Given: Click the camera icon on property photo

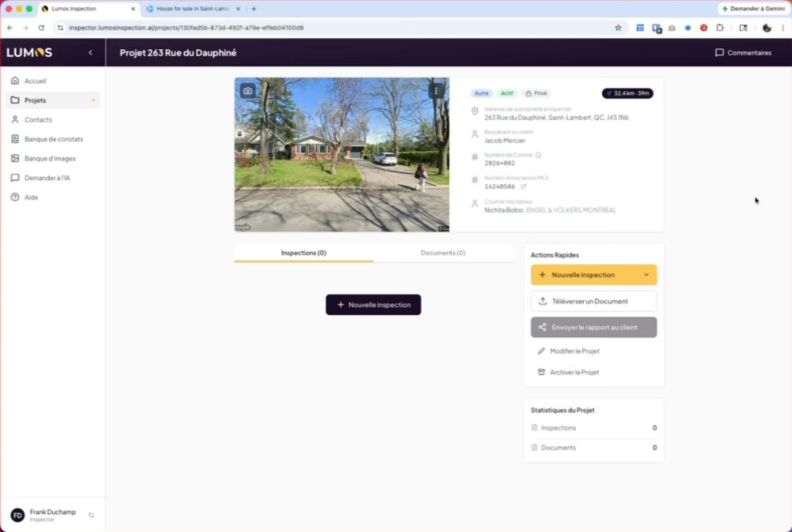Looking at the screenshot, I should (248, 91).
